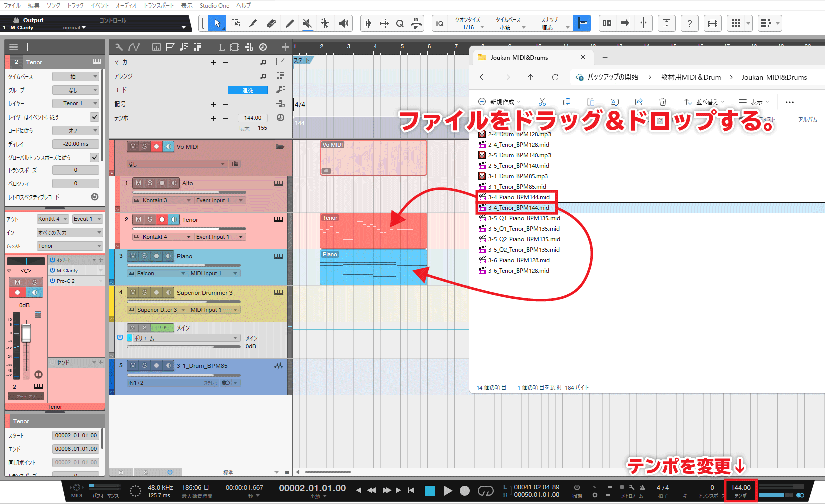Click the automation curve icon in track header
The height and width of the screenshot is (504, 825).
tap(134, 47)
